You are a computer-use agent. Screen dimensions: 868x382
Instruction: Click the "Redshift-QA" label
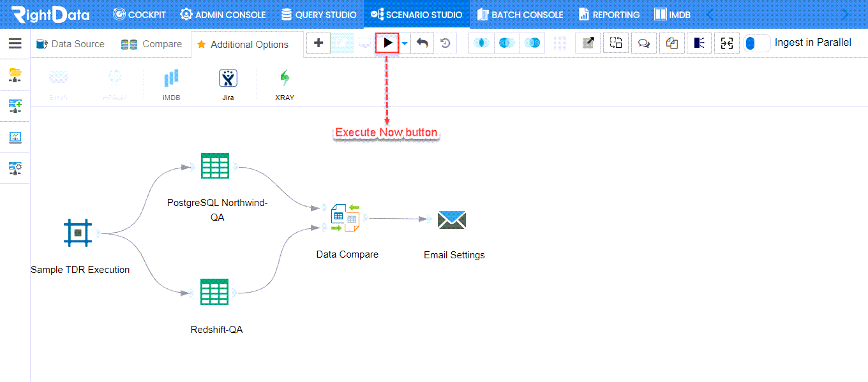[x=216, y=330]
